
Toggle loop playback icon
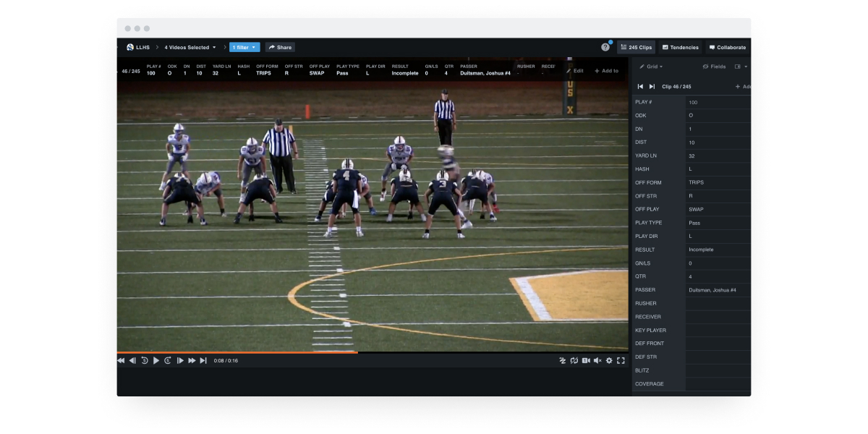coord(574,360)
